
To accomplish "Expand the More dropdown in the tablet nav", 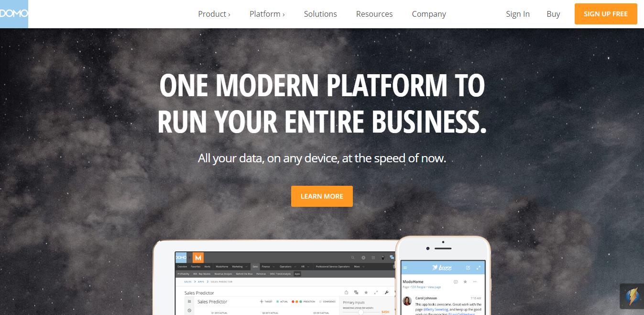I will click(x=359, y=266).
